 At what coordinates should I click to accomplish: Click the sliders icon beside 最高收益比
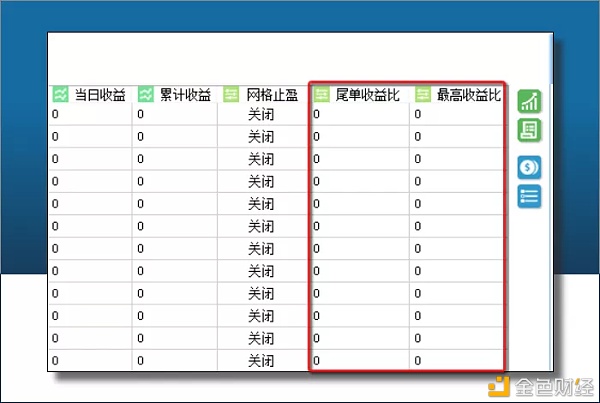(423, 94)
